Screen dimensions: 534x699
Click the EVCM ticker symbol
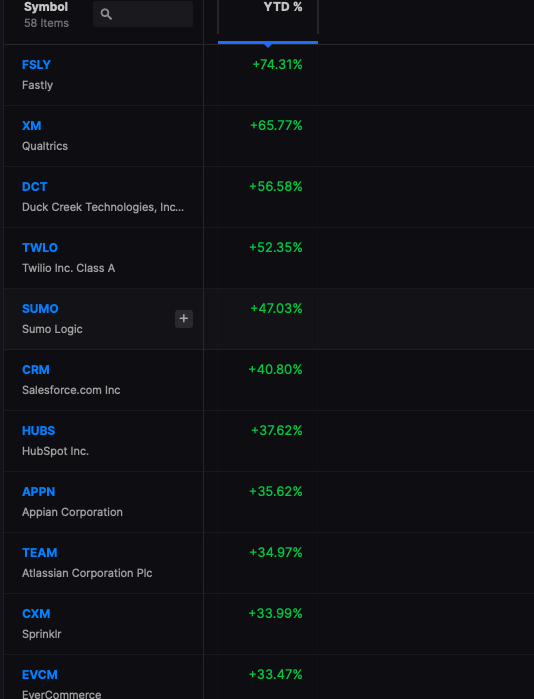40,675
